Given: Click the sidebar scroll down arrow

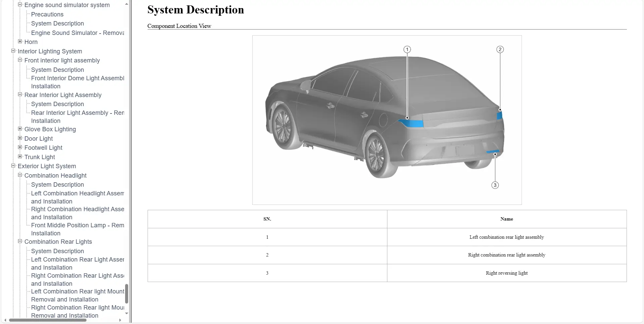Looking at the screenshot, I should coord(126,313).
